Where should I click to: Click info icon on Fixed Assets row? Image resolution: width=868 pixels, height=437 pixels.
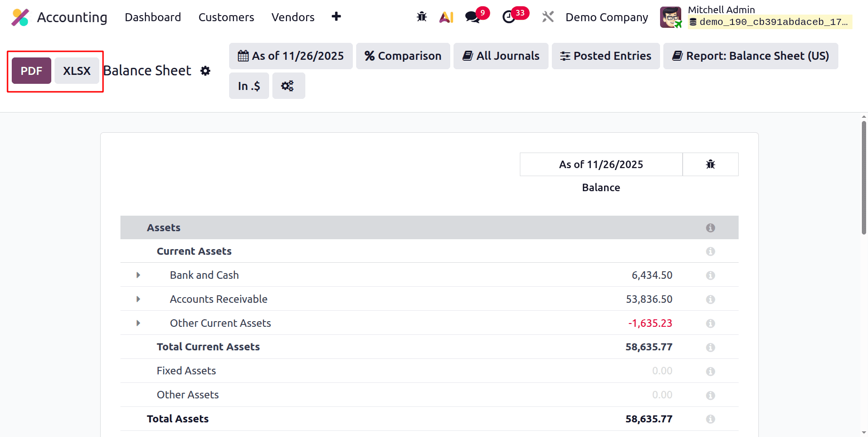click(x=710, y=372)
